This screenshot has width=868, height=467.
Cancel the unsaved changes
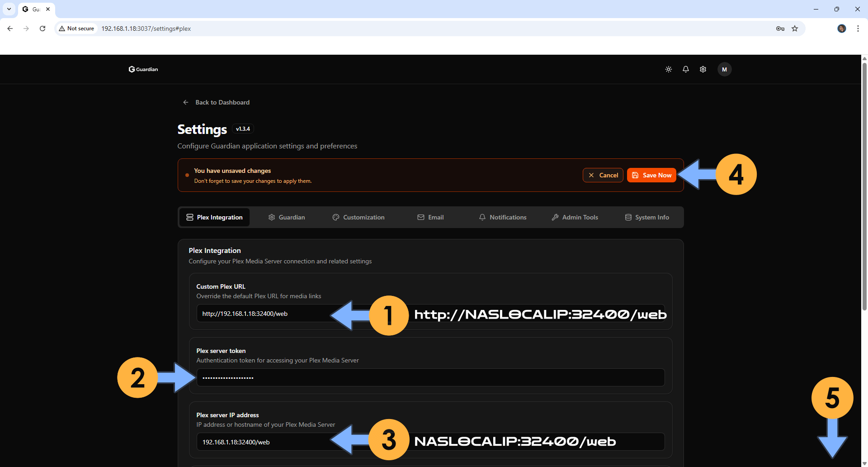pos(603,175)
